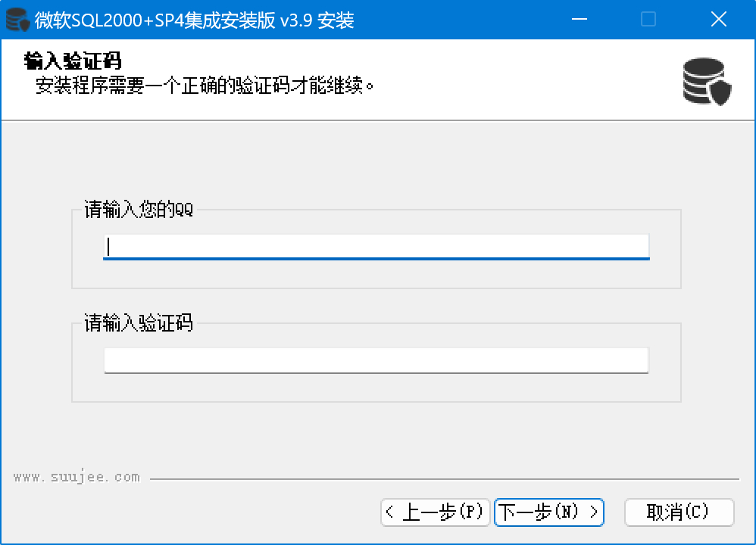Image resolution: width=756 pixels, height=545 pixels.
Task: Go back with 上一步(P) button
Action: (436, 512)
